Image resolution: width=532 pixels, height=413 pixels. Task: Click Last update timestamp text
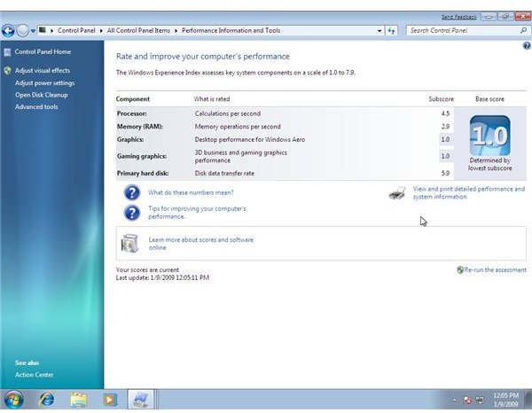click(x=162, y=277)
